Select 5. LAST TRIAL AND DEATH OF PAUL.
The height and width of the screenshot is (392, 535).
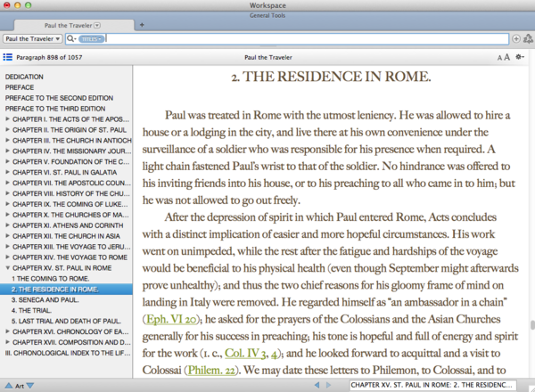point(66,321)
